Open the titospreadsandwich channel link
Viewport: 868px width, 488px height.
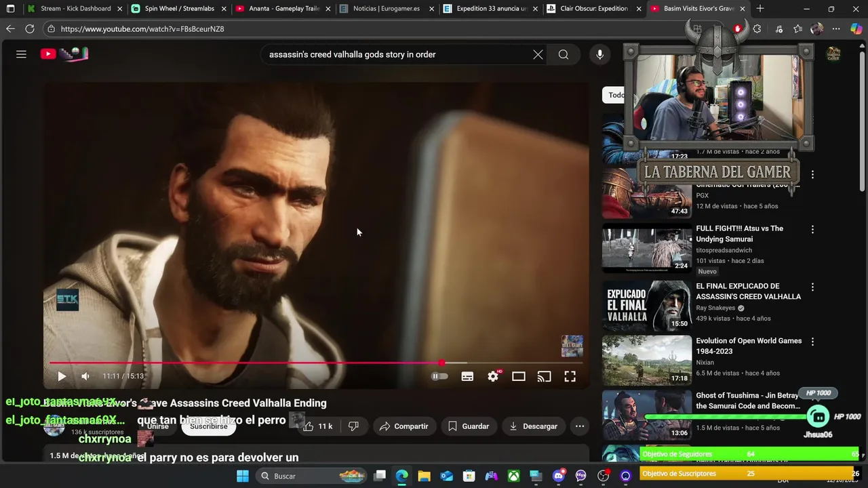click(x=724, y=250)
